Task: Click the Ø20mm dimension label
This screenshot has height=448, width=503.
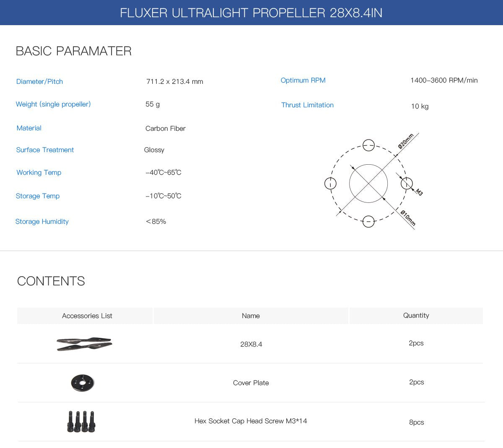Action: tap(406, 141)
